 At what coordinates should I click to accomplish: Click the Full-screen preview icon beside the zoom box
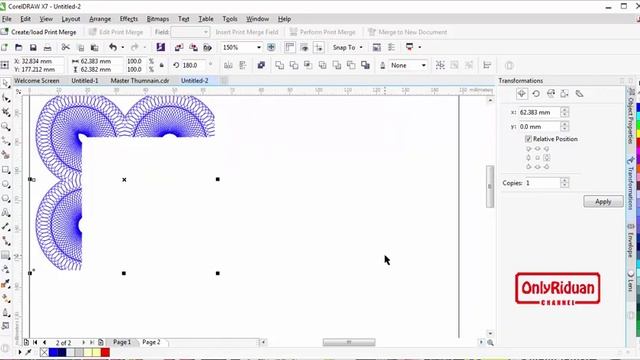(271, 47)
